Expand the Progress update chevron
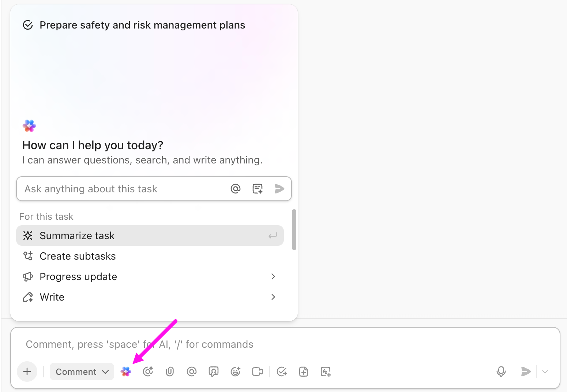The image size is (567, 392). [x=273, y=276]
